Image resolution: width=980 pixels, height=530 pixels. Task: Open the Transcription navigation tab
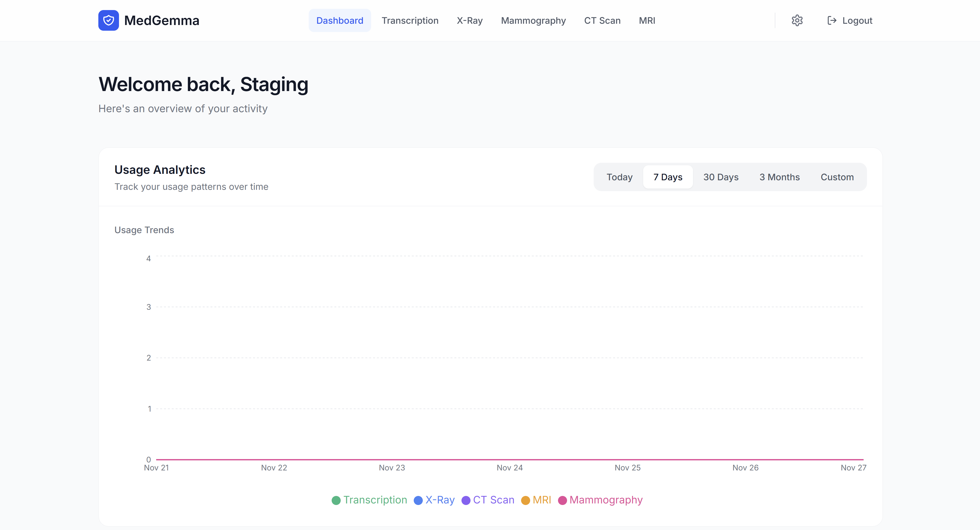pos(410,20)
